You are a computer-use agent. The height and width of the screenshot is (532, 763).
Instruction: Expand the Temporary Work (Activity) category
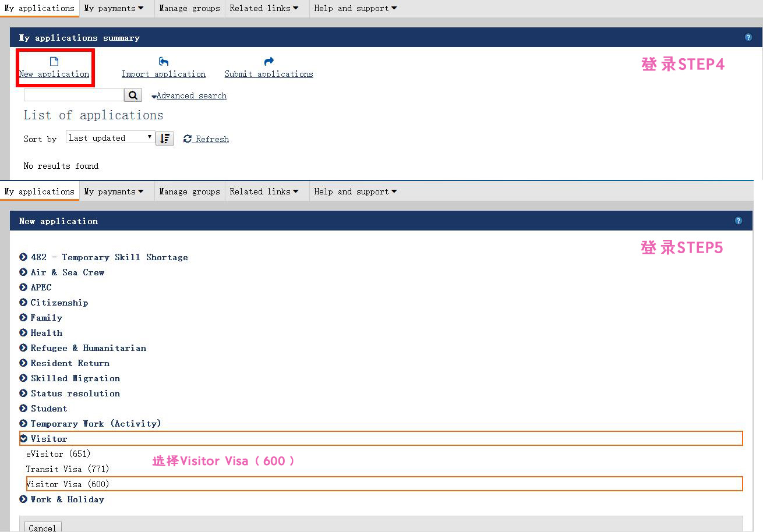pyautogui.click(x=90, y=424)
